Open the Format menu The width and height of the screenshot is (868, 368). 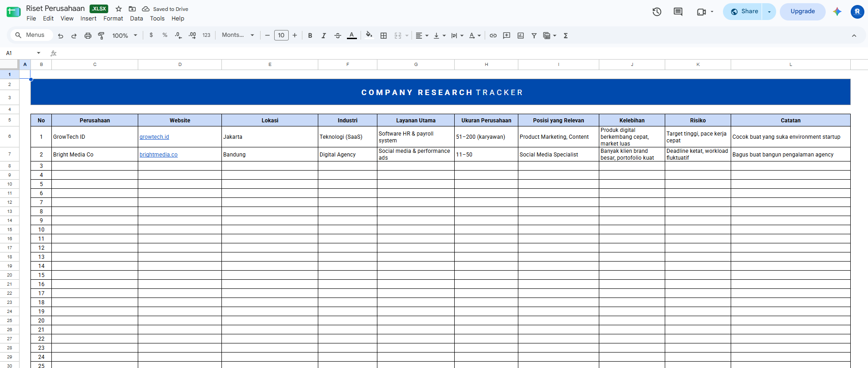pos(113,19)
